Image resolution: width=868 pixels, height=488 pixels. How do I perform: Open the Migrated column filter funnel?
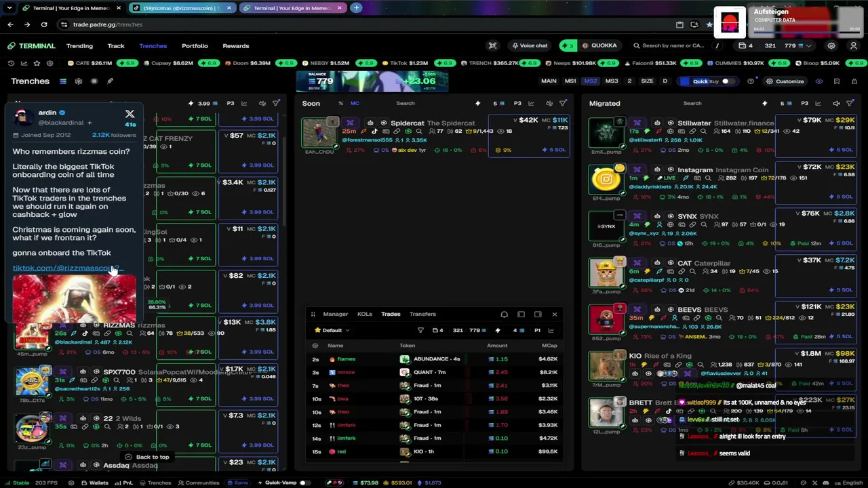coord(850,104)
